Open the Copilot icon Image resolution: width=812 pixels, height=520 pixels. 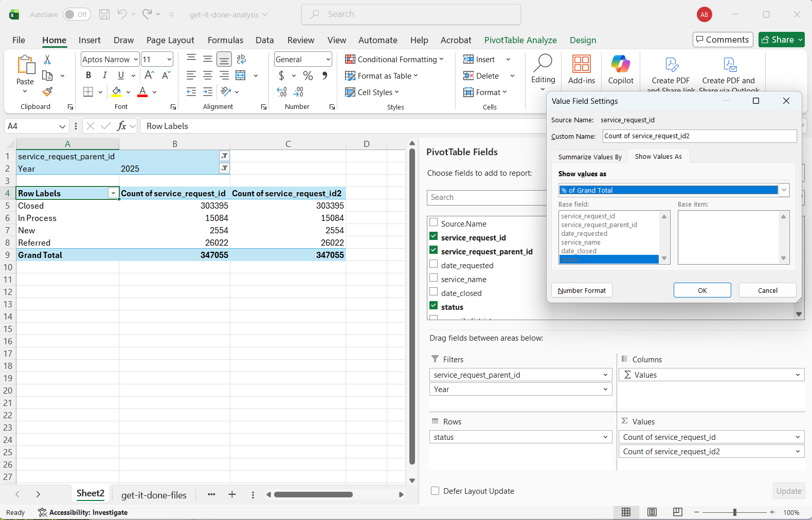(x=621, y=64)
